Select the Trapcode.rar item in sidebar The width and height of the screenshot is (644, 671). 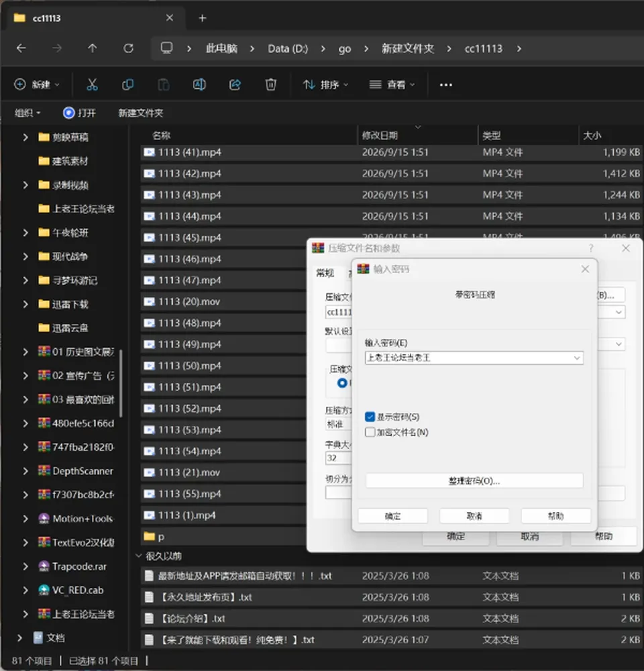[79, 566]
